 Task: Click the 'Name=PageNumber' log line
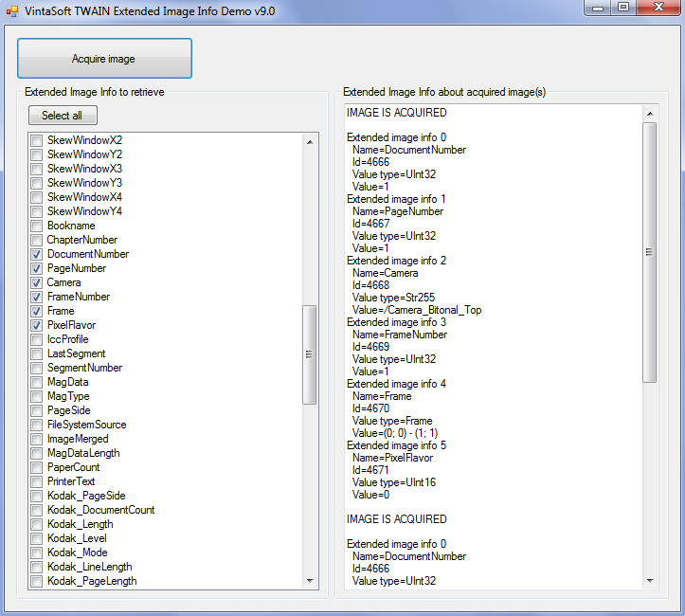click(398, 211)
